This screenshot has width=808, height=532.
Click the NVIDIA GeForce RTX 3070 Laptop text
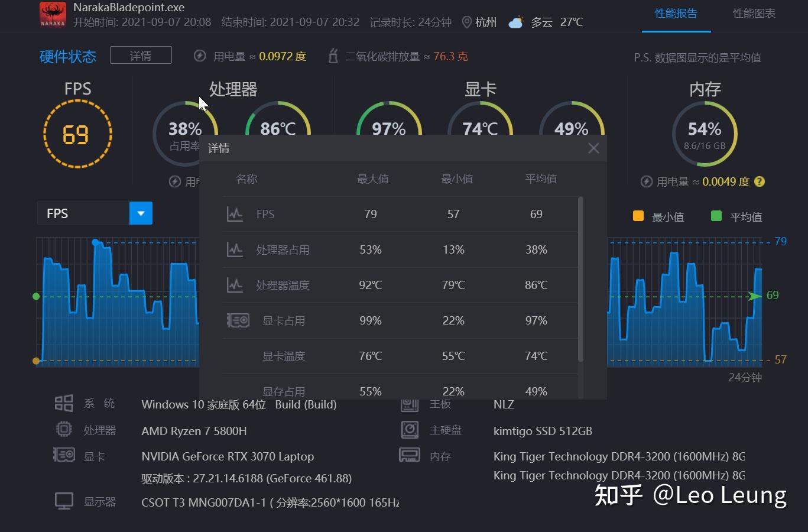(228, 456)
